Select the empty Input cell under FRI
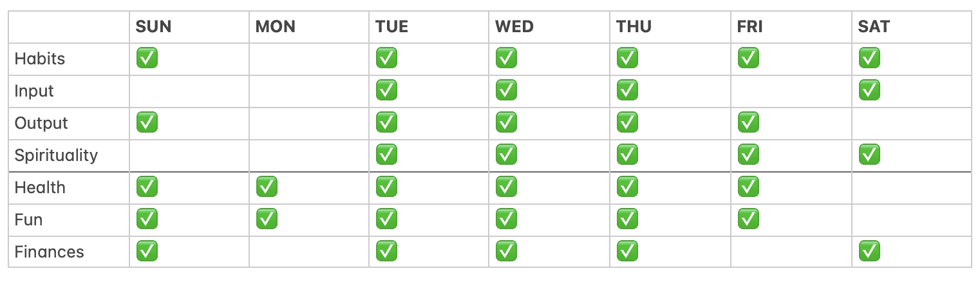The height and width of the screenshot is (282, 980). [791, 91]
